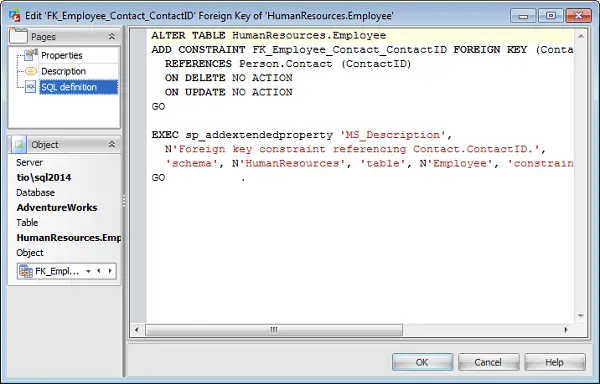Viewport: 600px width, 384px height.
Task: Click the scroll-right arrow of SQL editor
Action: (x=566, y=330)
